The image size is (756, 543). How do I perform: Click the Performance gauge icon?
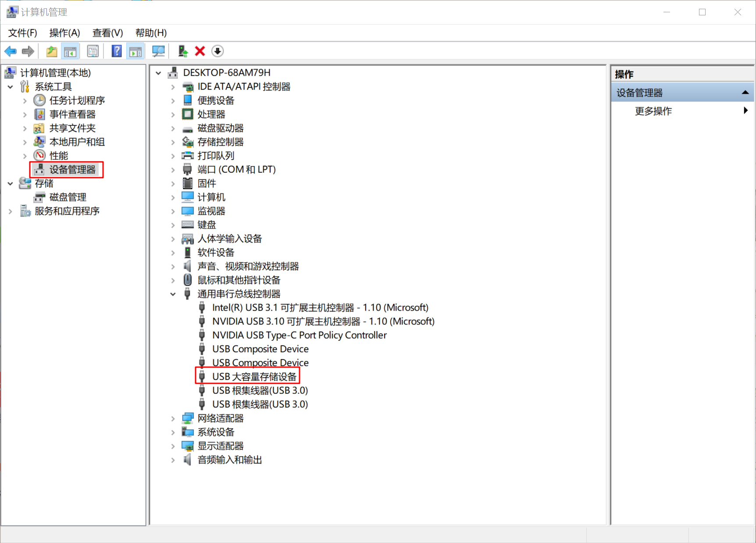click(39, 155)
